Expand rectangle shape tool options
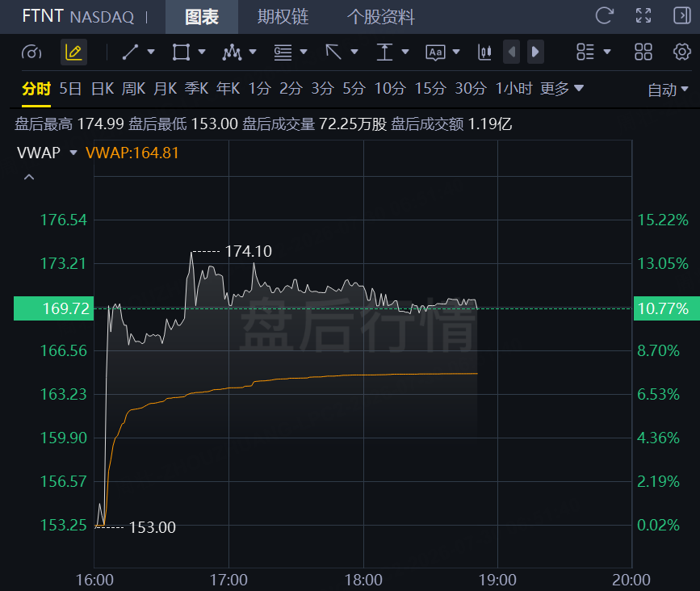Image resolution: width=700 pixels, height=591 pixels. 202,52
